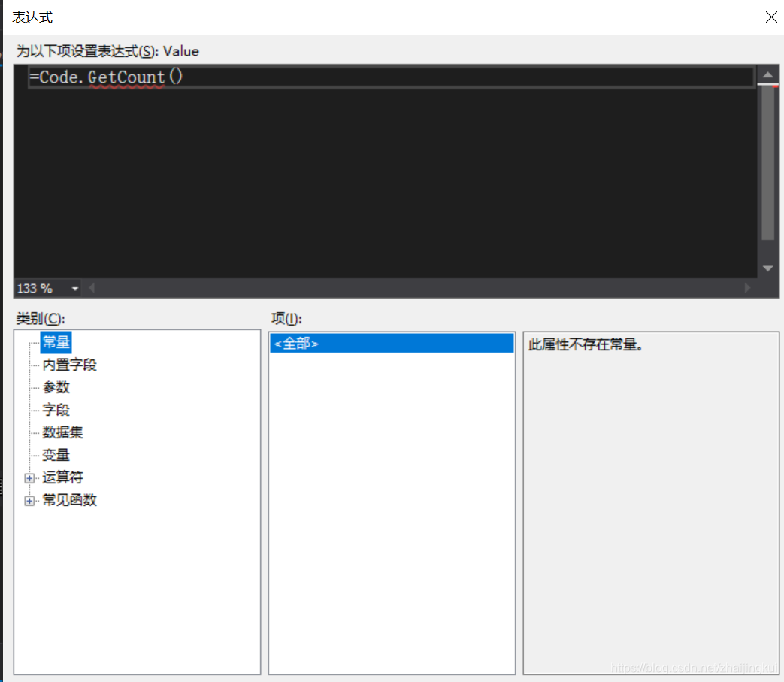Close the 表达式 dialog
784x682 pixels.
[771, 17]
